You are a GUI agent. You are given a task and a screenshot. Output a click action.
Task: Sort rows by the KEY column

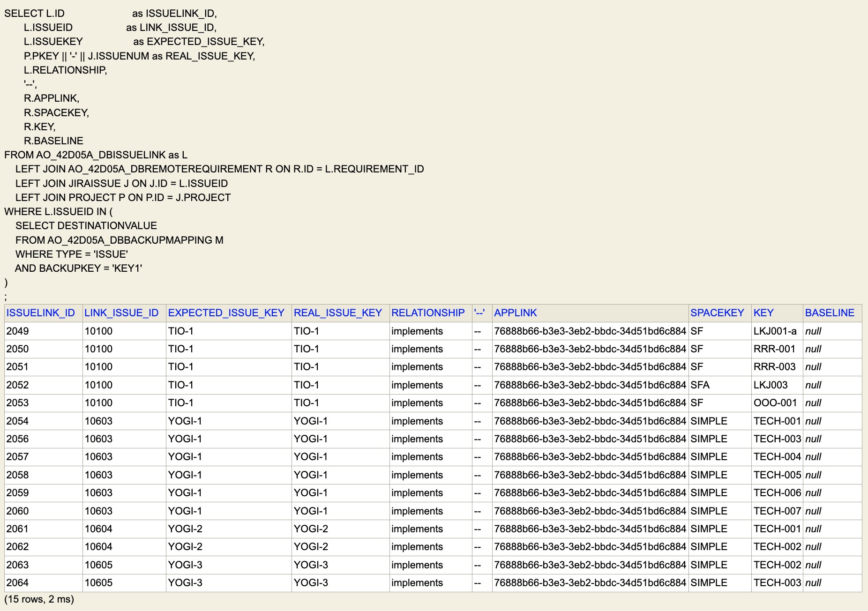pos(763,313)
